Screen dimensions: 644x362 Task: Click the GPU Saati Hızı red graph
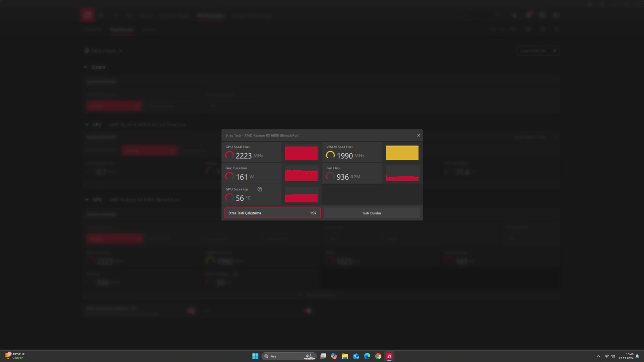click(301, 153)
